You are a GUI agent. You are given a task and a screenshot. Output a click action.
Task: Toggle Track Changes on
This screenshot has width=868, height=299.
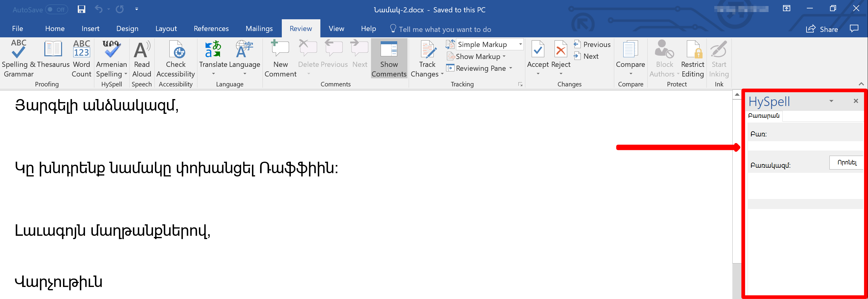(x=427, y=59)
